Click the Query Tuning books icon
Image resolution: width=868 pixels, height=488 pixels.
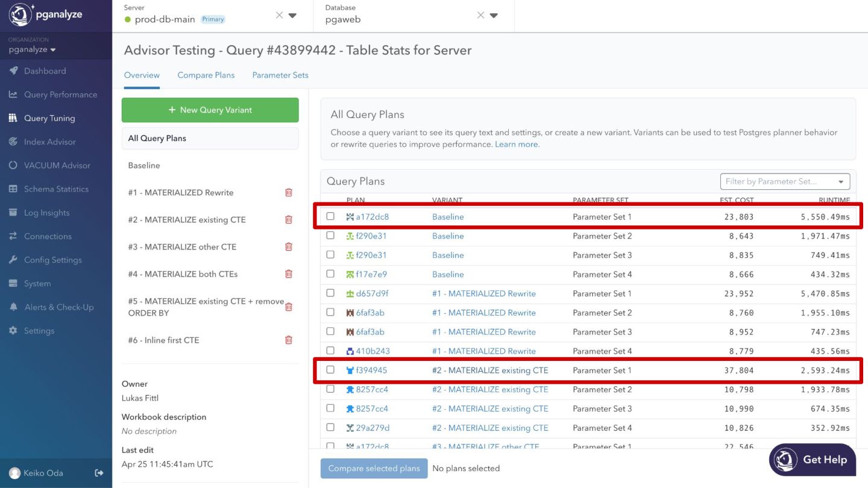point(13,118)
